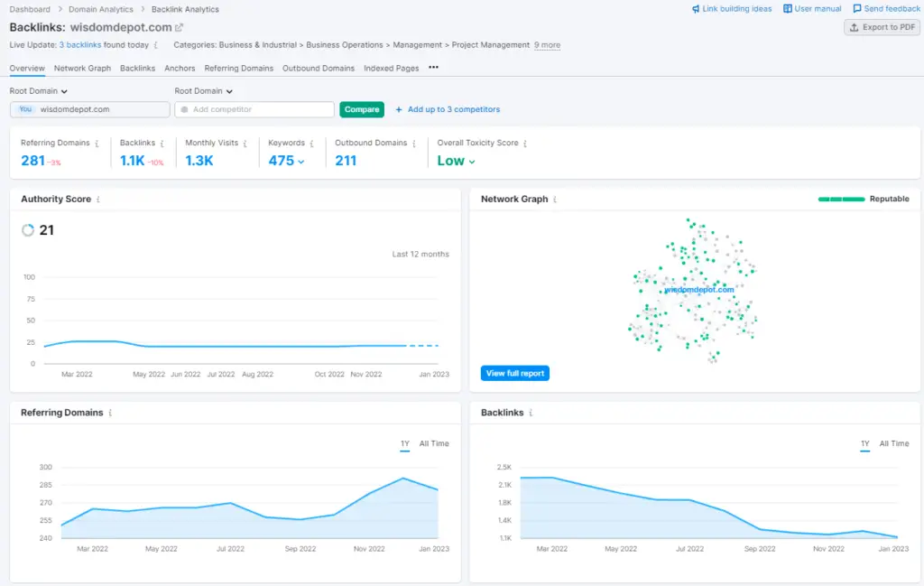The width and height of the screenshot is (924, 586).
Task: Select 1Y range on Referring Domains chart
Action: 405,444
